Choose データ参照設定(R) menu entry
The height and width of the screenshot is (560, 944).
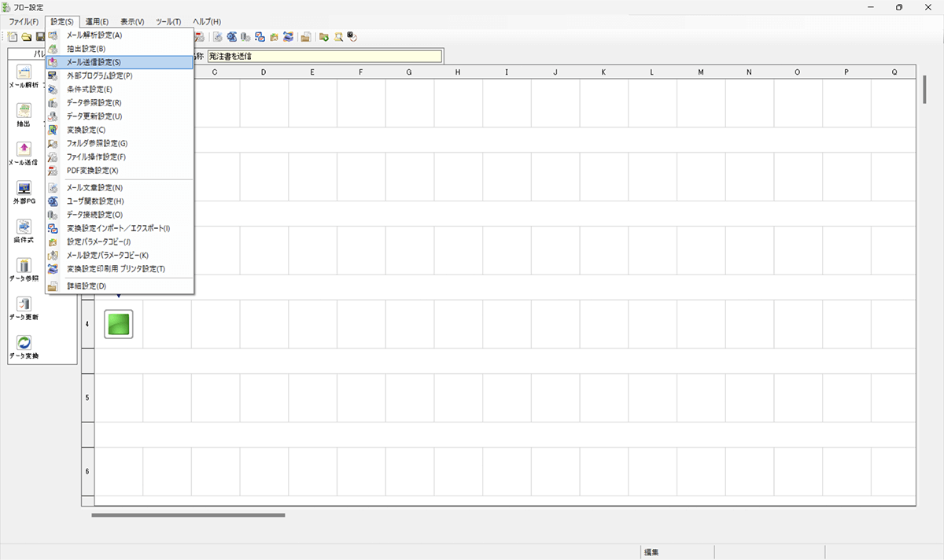(x=120, y=102)
